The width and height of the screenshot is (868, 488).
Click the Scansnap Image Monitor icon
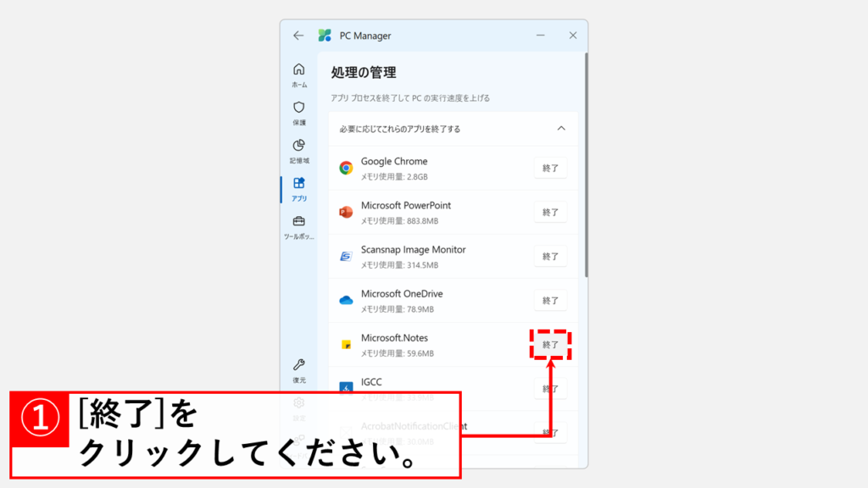tap(346, 256)
